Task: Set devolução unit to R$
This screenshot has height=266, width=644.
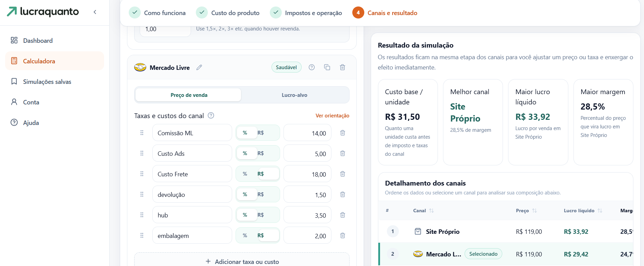Action: [x=261, y=194]
